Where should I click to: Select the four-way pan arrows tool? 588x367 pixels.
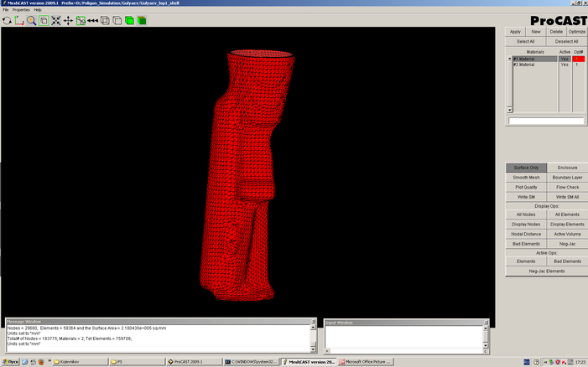(68, 21)
